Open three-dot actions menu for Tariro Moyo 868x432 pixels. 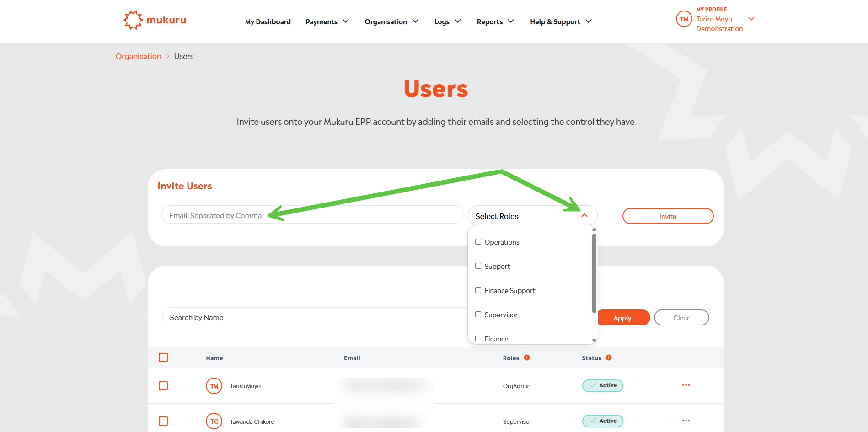pyautogui.click(x=686, y=385)
